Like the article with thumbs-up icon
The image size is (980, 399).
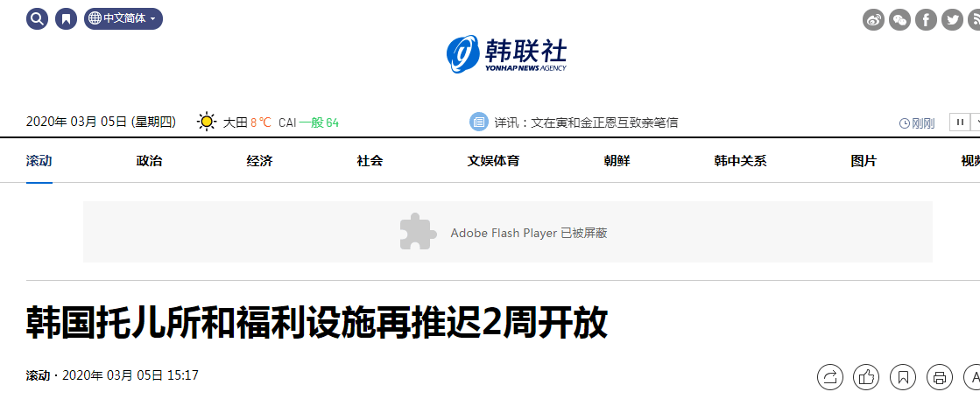[x=866, y=376]
